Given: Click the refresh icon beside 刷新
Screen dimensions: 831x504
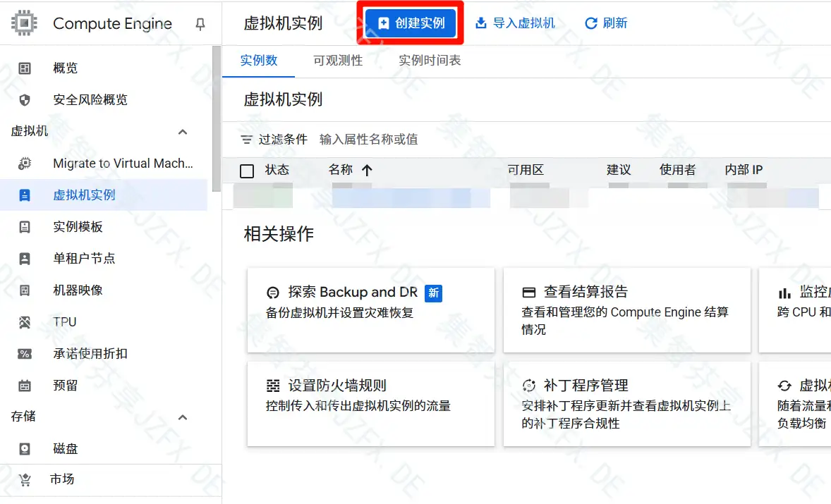Looking at the screenshot, I should 591,23.
